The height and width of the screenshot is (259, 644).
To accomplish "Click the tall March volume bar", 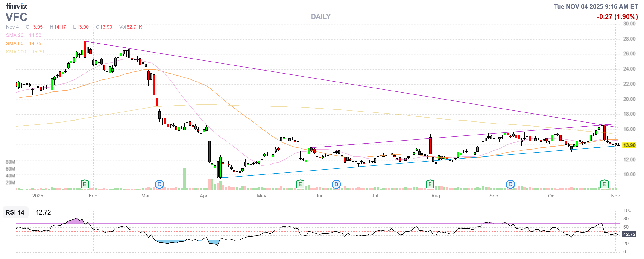I will click(x=184, y=179).
